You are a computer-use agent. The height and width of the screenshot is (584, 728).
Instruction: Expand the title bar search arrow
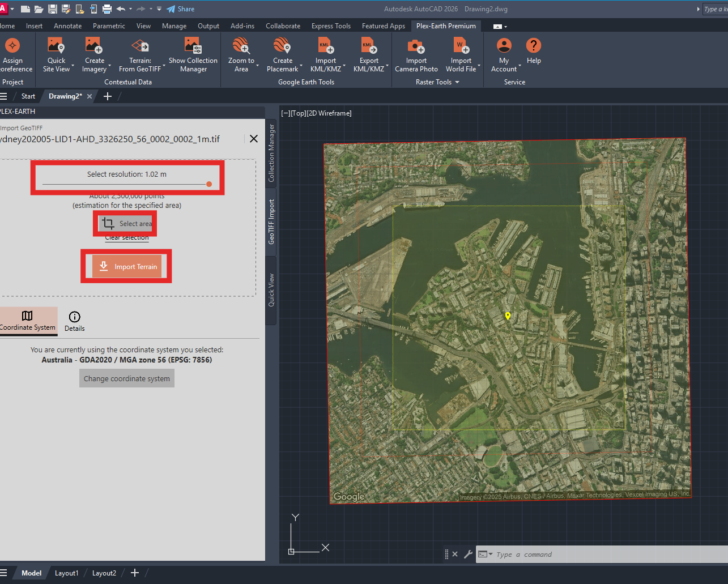pos(698,9)
